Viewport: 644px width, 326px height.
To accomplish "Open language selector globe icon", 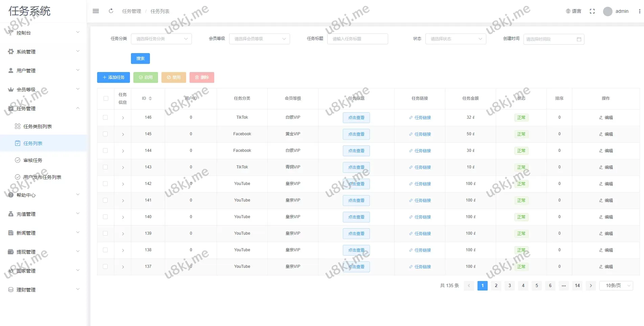I will [568, 11].
